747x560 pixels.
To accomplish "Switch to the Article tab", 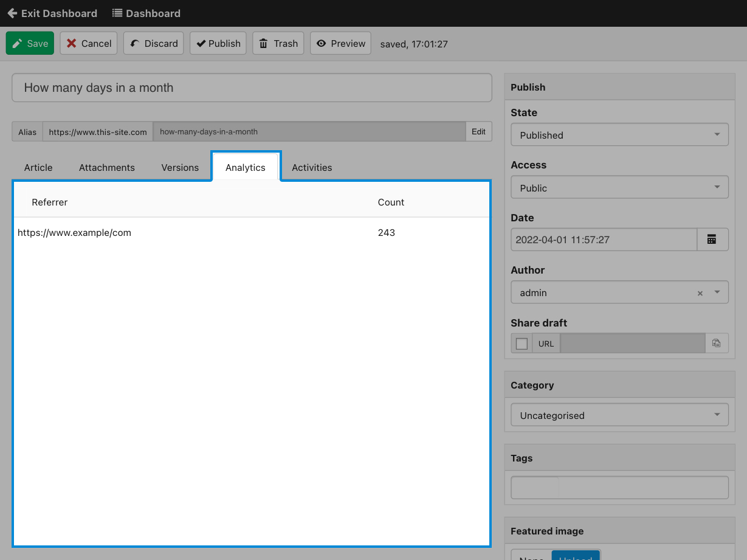I will pyautogui.click(x=38, y=168).
